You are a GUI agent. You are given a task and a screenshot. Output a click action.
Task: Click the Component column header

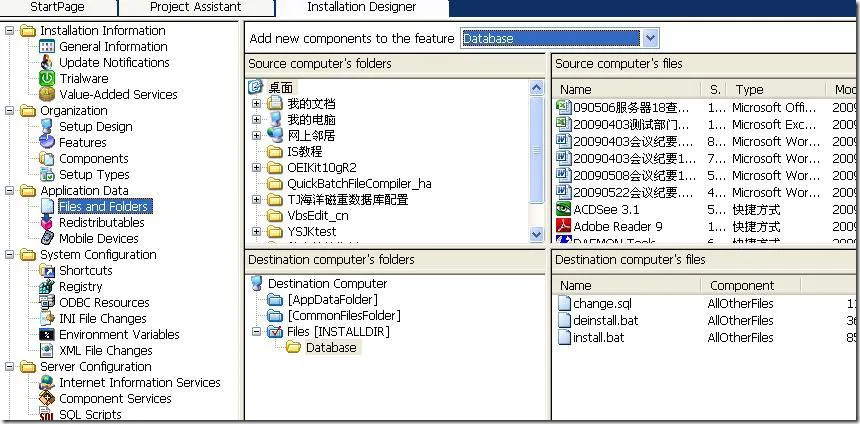click(742, 285)
